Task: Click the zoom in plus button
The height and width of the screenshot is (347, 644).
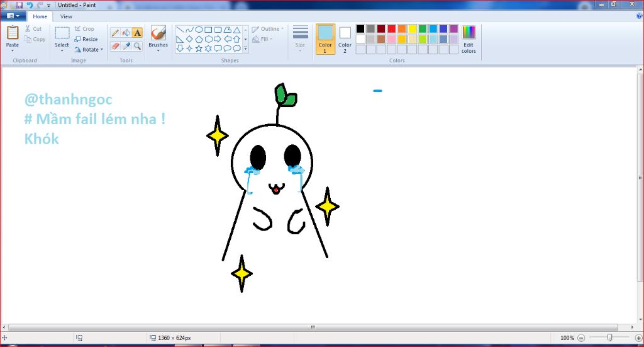Action: 638,338
